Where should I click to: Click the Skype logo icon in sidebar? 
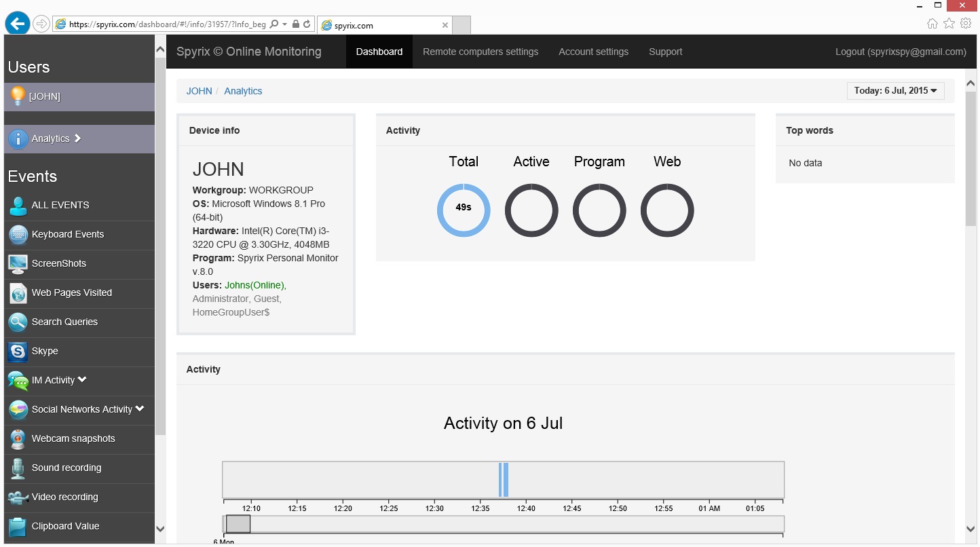18,351
